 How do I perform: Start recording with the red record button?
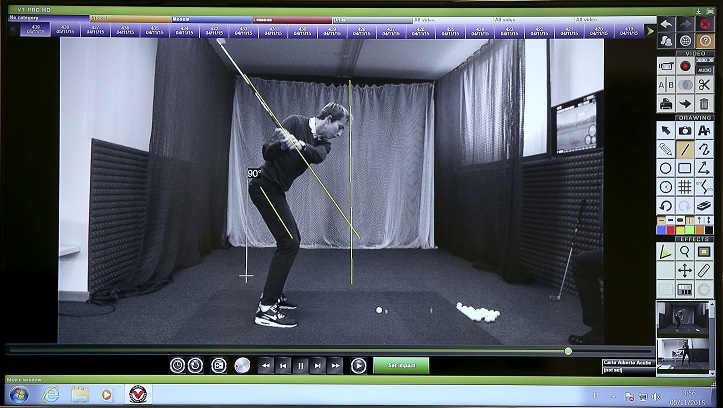coord(685,66)
